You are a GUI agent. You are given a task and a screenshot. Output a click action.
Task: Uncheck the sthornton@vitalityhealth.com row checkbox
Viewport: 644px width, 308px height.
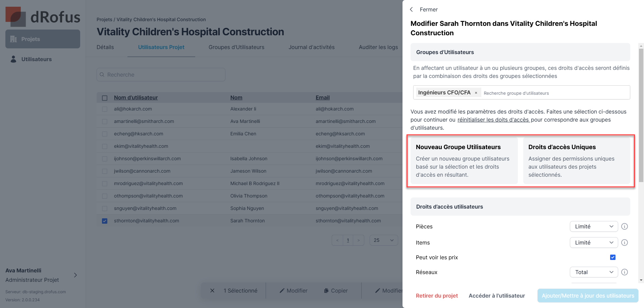(105, 221)
